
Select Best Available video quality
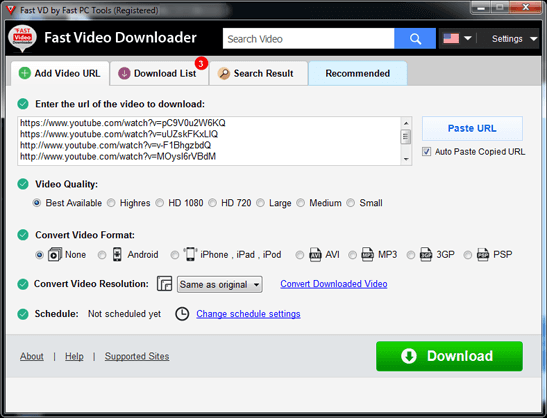[x=37, y=203]
